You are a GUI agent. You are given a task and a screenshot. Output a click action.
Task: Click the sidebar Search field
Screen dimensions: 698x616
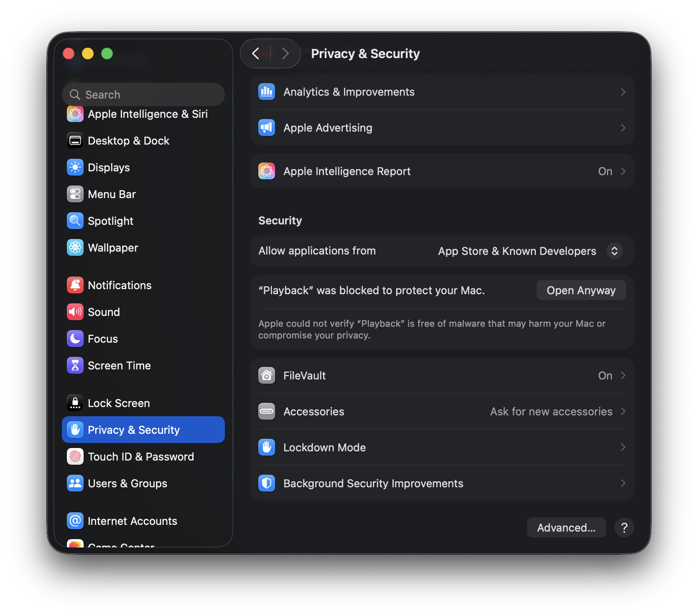[143, 95]
